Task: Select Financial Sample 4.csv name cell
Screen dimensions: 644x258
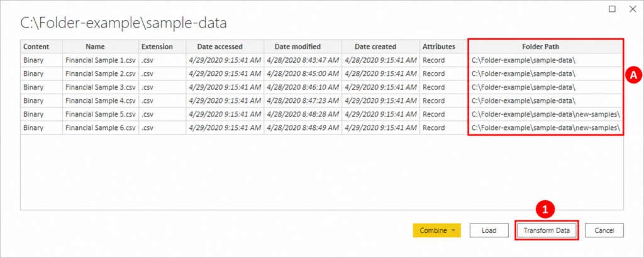Action: tap(101, 101)
